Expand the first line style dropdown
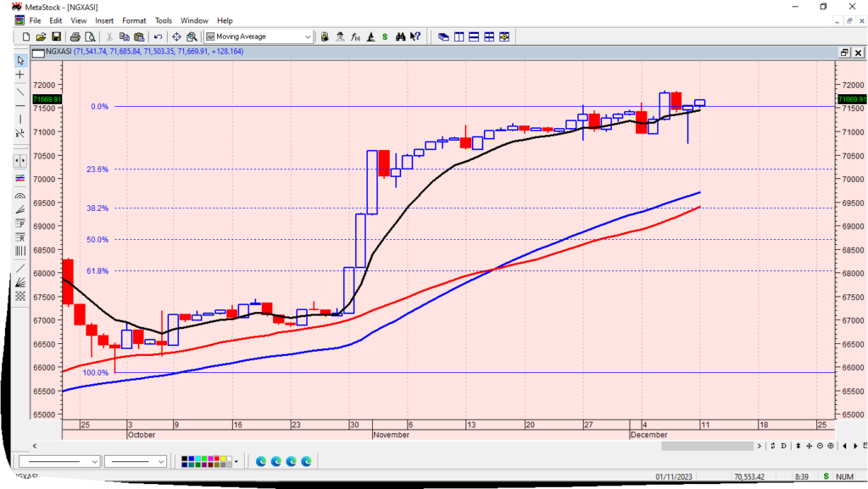 pos(94,461)
